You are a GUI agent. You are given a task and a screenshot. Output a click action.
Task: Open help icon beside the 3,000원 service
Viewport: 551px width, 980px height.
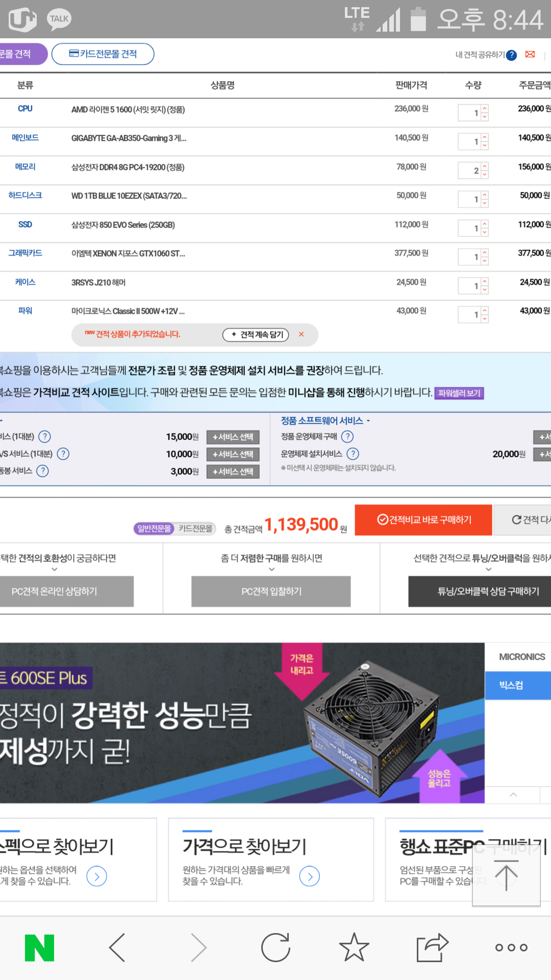coord(43,471)
